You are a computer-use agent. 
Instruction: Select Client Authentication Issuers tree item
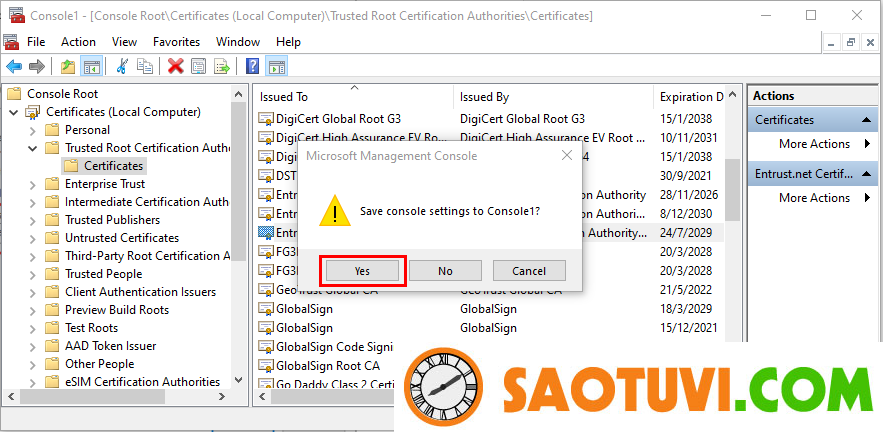coord(140,292)
